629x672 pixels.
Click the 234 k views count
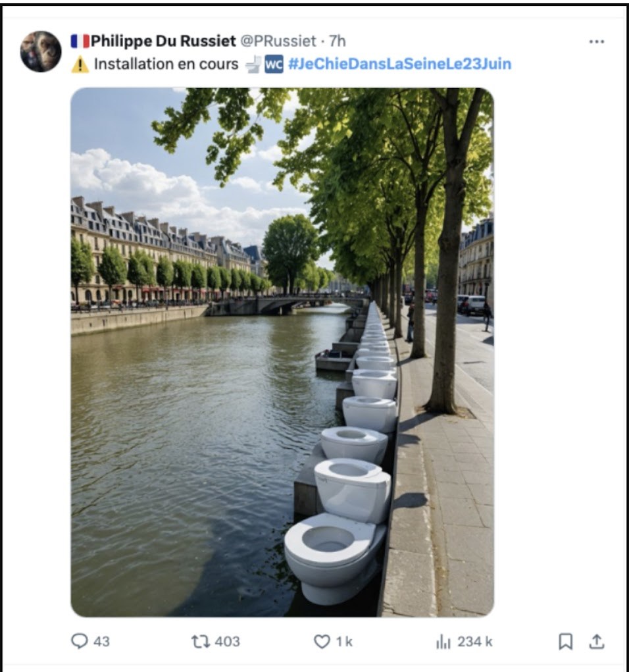(x=475, y=642)
